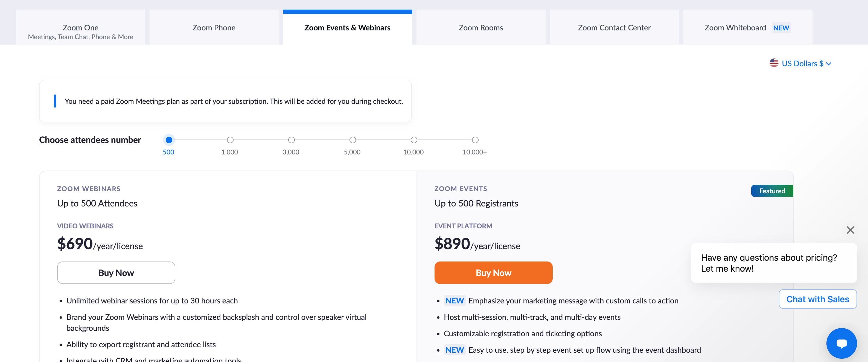Close the pricing questions popup
Screen dimensions: 868x362
coord(850,230)
